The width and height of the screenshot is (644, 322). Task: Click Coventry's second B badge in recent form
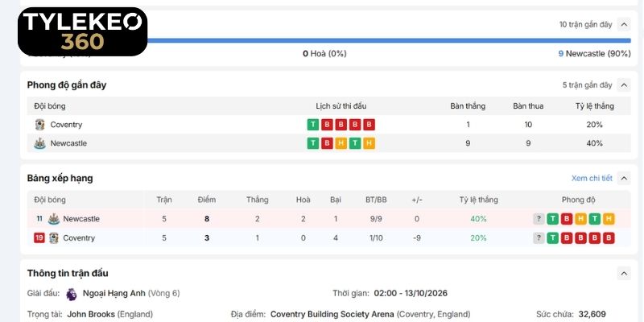[341, 125]
